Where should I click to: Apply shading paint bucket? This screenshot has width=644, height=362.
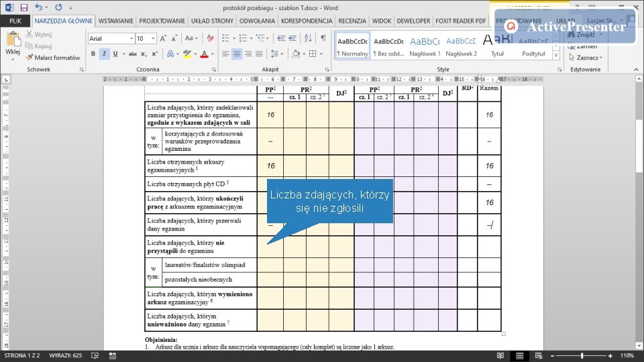pyautogui.click(x=295, y=54)
